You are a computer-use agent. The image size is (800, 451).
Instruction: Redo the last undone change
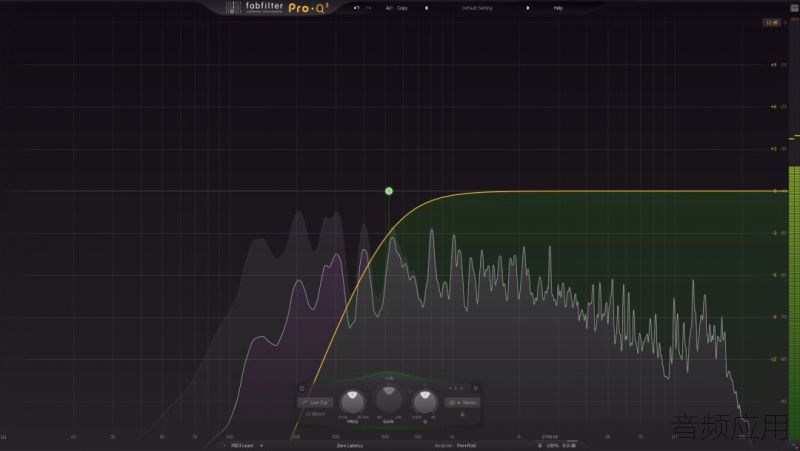point(368,8)
